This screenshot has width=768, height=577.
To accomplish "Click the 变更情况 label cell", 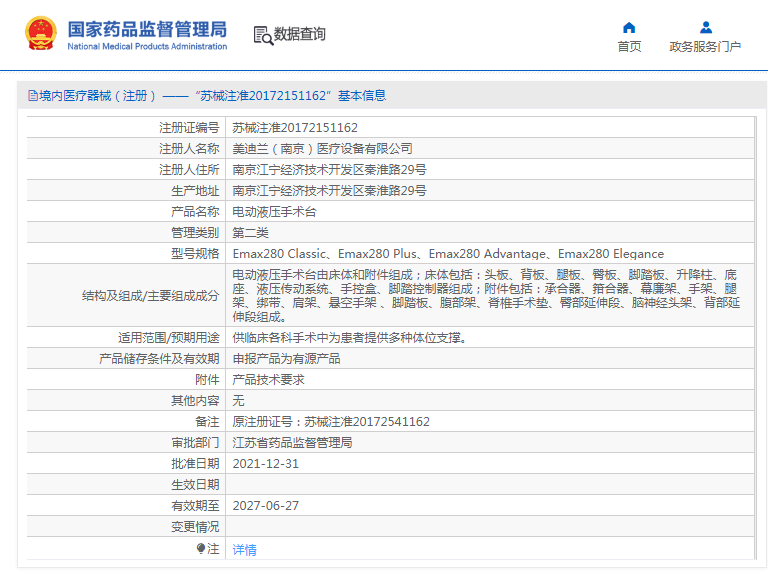I will coord(126,527).
